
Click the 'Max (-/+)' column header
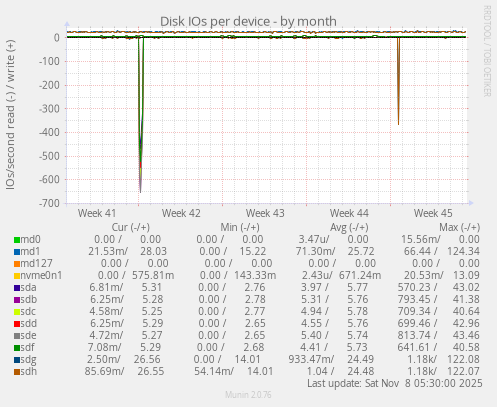(x=460, y=227)
